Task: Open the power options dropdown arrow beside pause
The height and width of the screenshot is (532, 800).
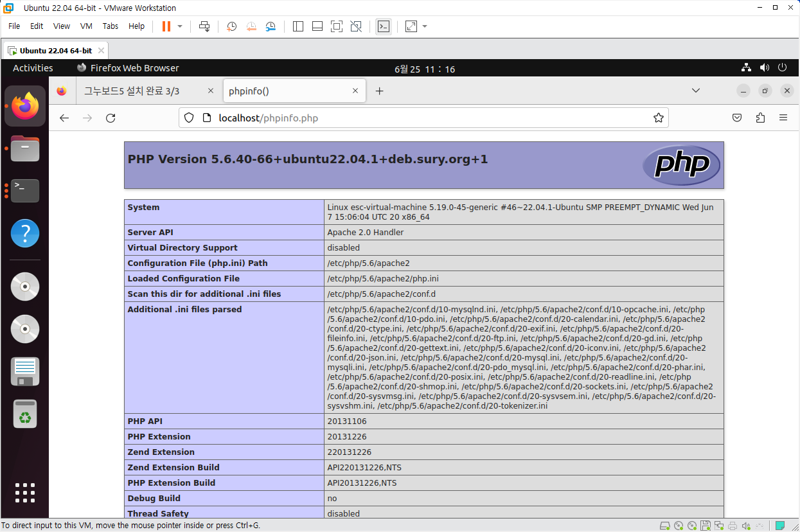Action: (x=180, y=26)
